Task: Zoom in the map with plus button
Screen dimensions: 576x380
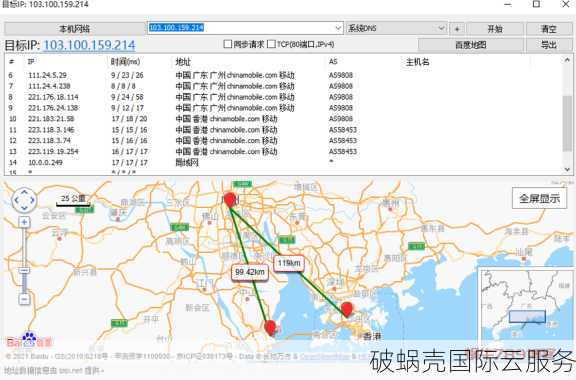Action: (24, 222)
